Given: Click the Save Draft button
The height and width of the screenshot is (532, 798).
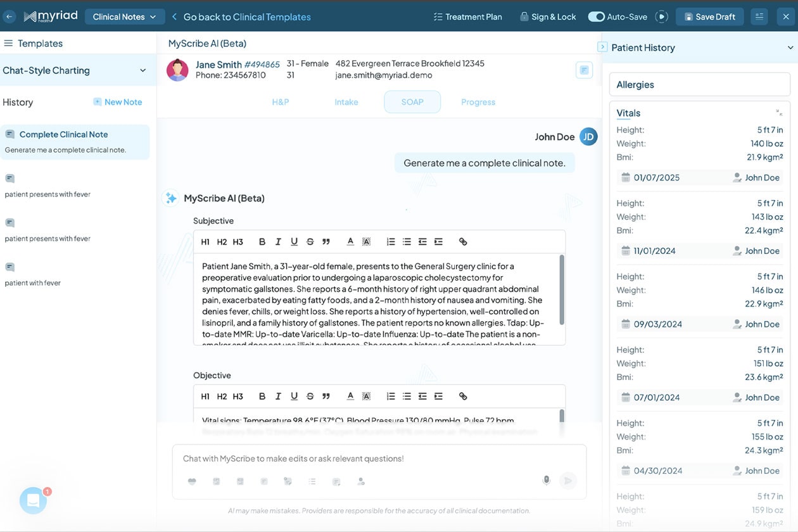Looking at the screenshot, I should coord(709,16).
